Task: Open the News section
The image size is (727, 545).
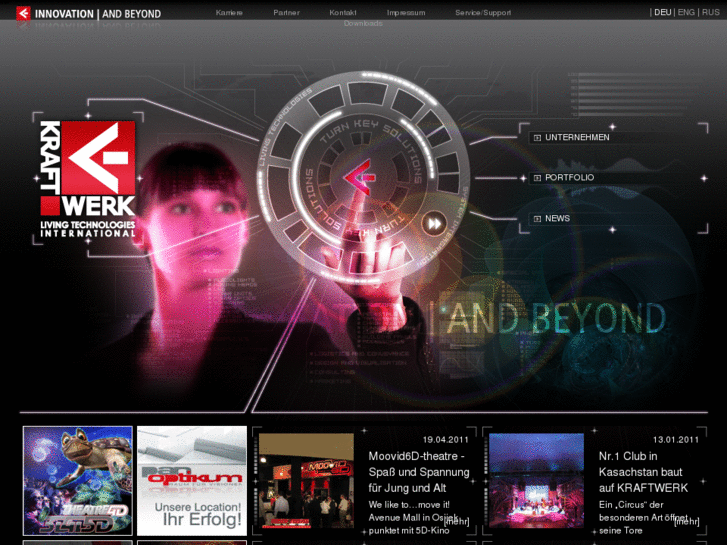Action: tap(557, 218)
